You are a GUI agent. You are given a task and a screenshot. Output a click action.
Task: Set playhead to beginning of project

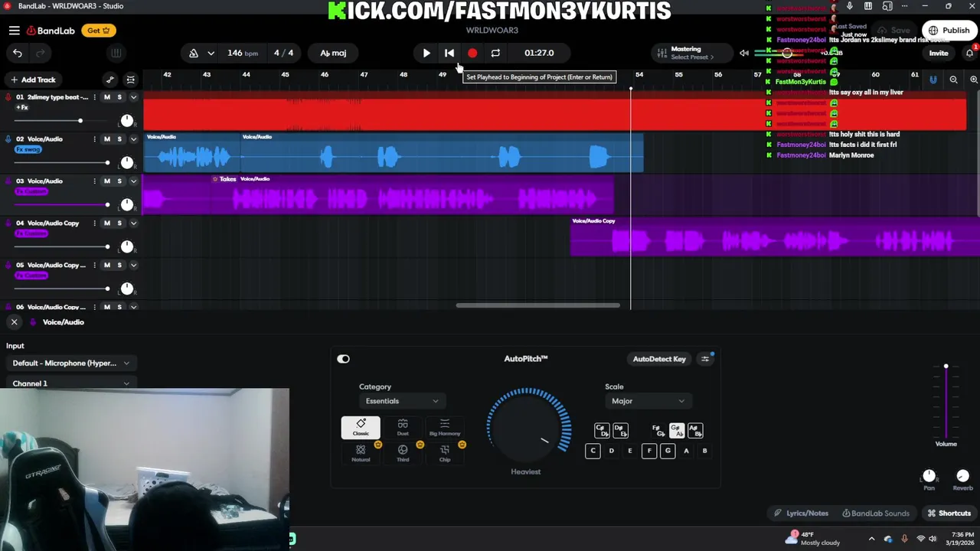coord(449,53)
